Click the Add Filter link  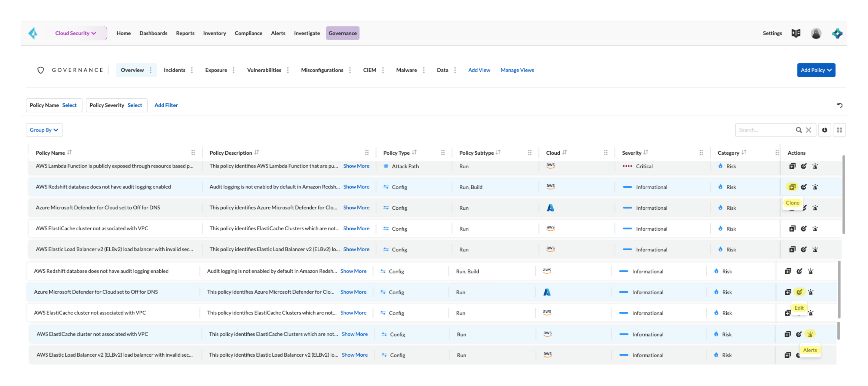[166, 105]
